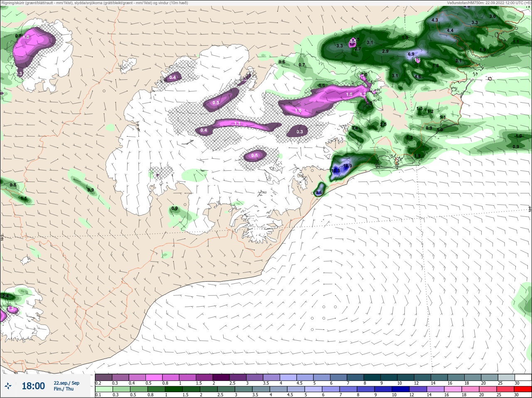This screenshot has height=398, width=532.
Task: Click the 10.9 precipitation value on the map
Action: click(x=348, y=166)
